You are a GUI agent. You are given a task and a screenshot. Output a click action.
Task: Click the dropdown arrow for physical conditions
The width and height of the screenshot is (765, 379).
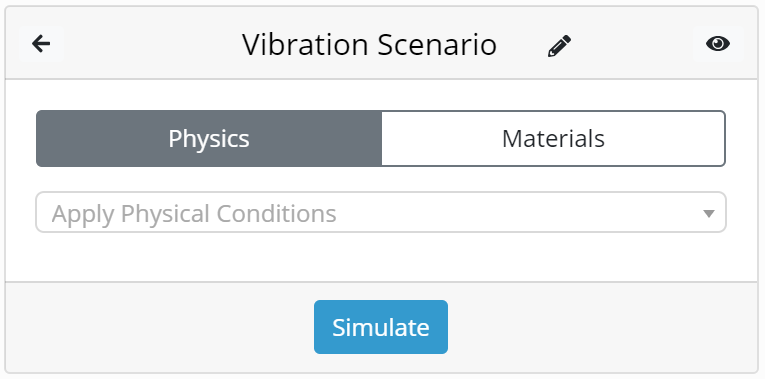pyautogui.click(x=708, y=213)
